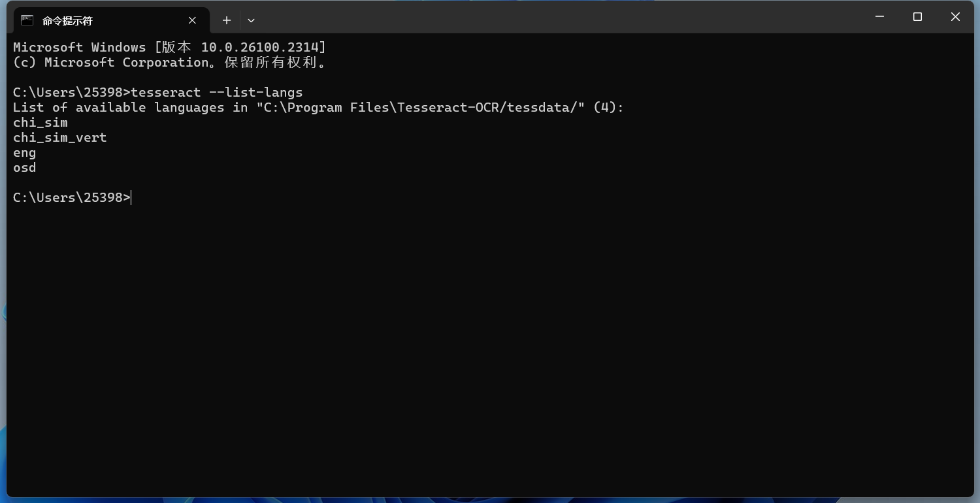Minimize the terminal window
980x503 pixels.
[x=879, y=17]
